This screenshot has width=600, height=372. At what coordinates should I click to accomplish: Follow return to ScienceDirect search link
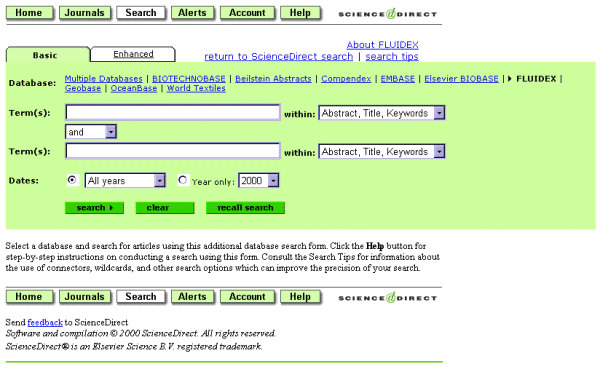[279, 57]
